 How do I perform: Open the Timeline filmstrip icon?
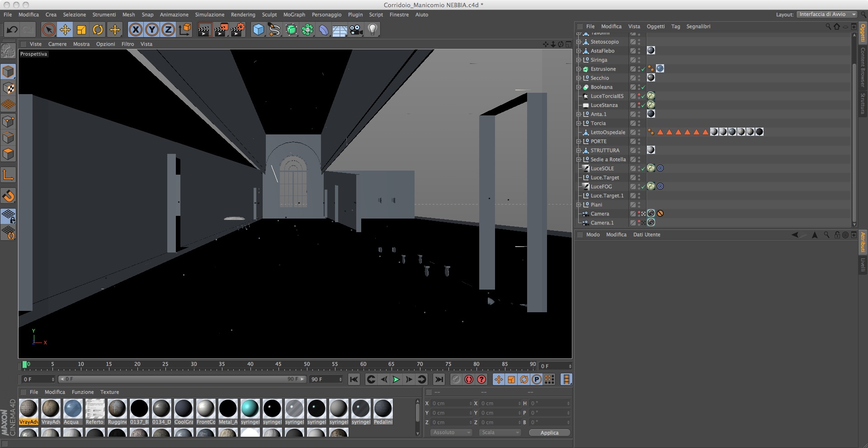566,379
